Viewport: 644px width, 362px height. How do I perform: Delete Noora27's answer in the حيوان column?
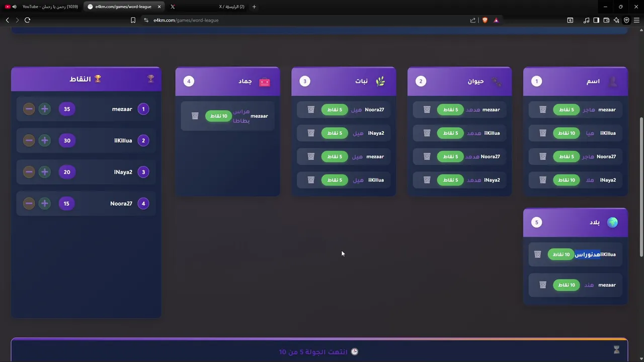tap(427, 156)
